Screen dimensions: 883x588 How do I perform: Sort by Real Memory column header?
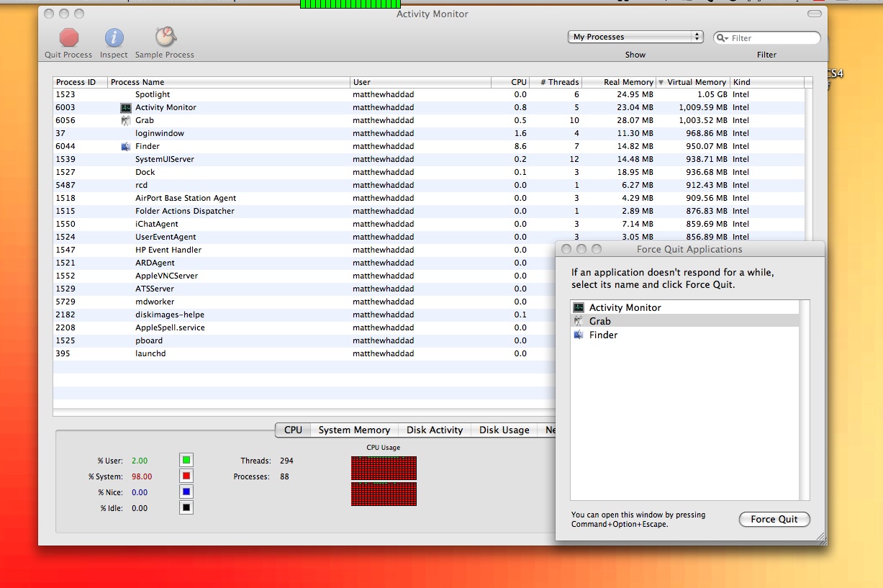(x=619, y=82)
